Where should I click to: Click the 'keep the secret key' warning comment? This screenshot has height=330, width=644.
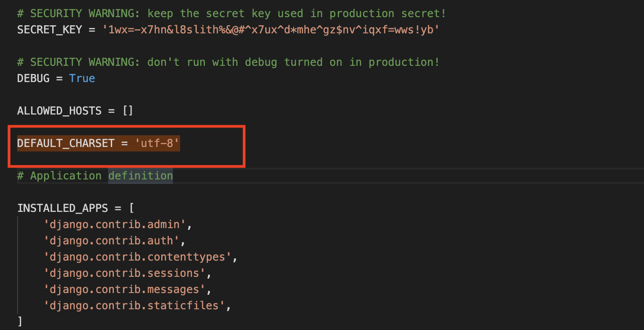(231, 14)
